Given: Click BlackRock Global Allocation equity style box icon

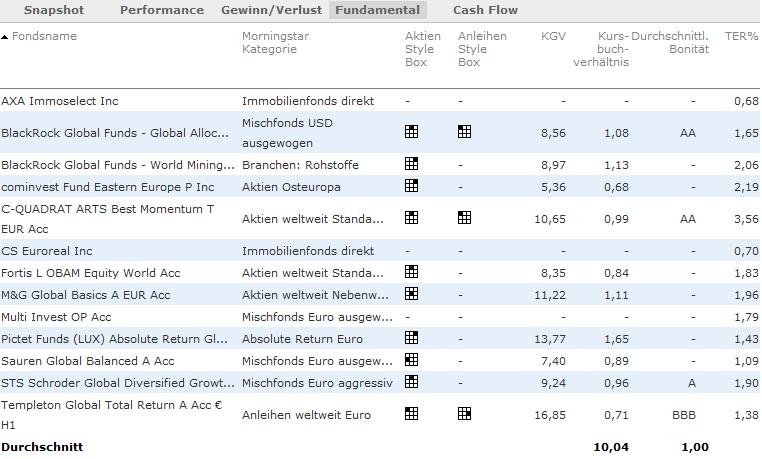Looking at the screenshot, I should click(x=411, y=132).
